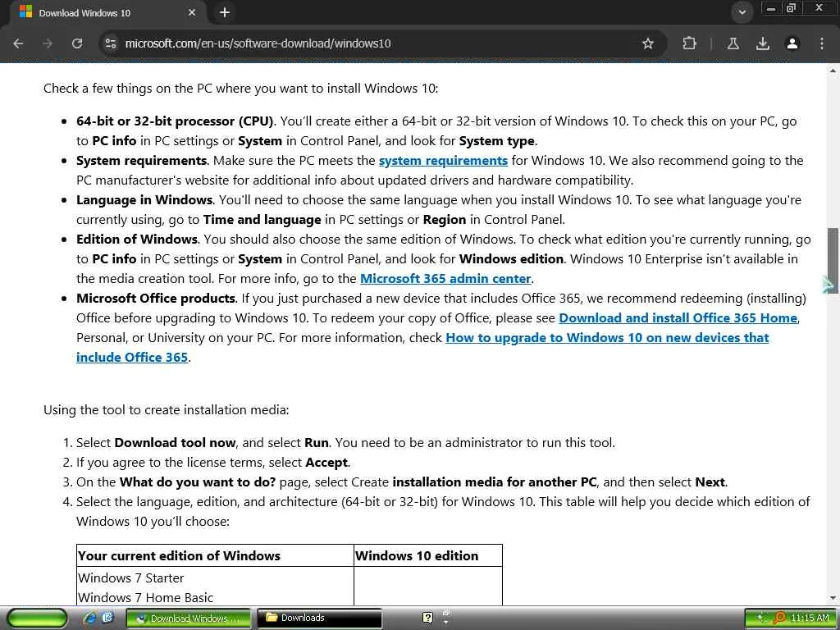Click the second quick launch icon
Viewport: 840px width, 630px height.
point(107,619)
